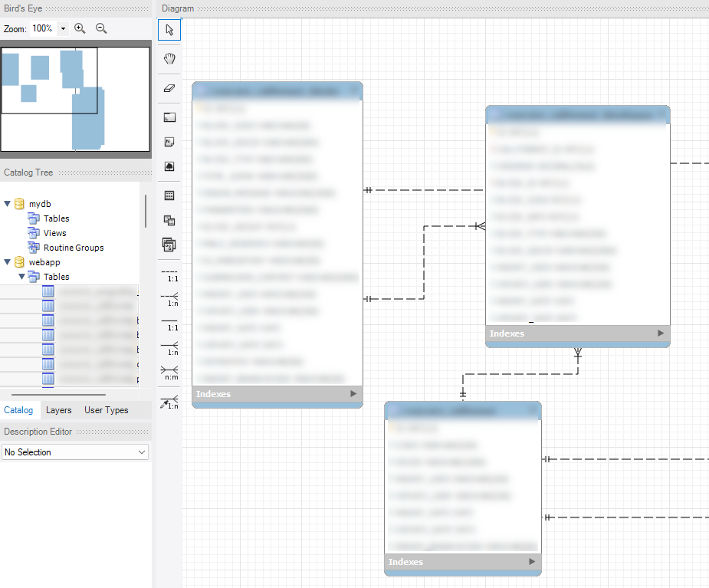This screenshot has height=588, width=709.
Task: Click the zoom out magnifier icon
Action: coord(101,28)
